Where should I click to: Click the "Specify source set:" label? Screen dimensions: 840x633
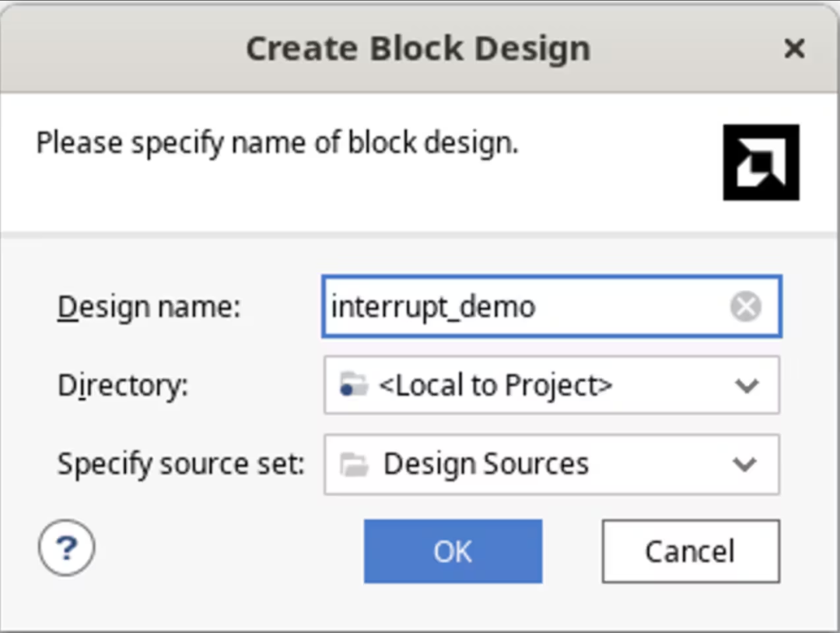click(180, 464)
